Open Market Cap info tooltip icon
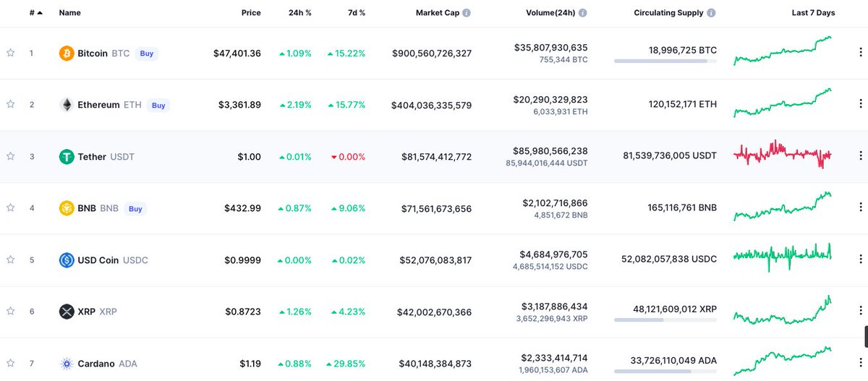This screenshot has width=868, height=381. pos(467,13)
